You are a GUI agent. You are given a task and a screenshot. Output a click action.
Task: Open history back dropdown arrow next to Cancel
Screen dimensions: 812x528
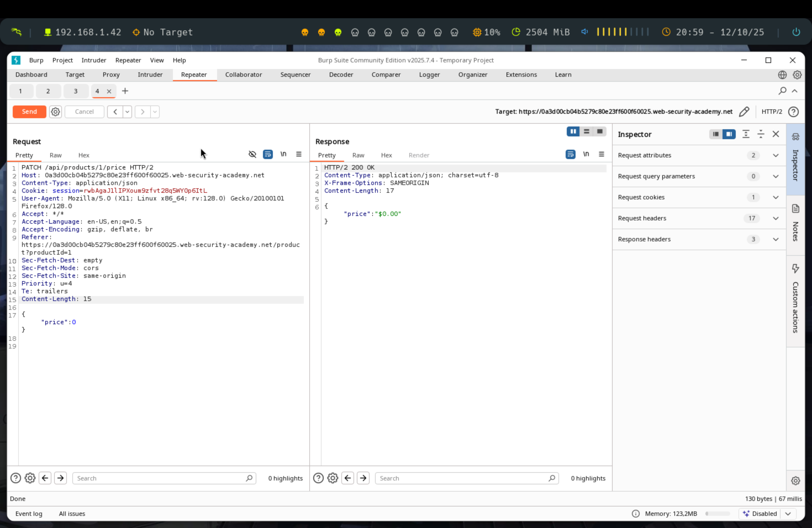[x=127, y=112]
